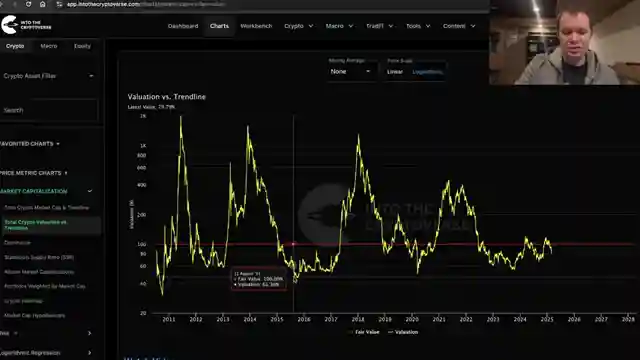The image size is (640, 360).
Task: Click the 2021 valuation peak on chart
Action: tap(448, 181)
